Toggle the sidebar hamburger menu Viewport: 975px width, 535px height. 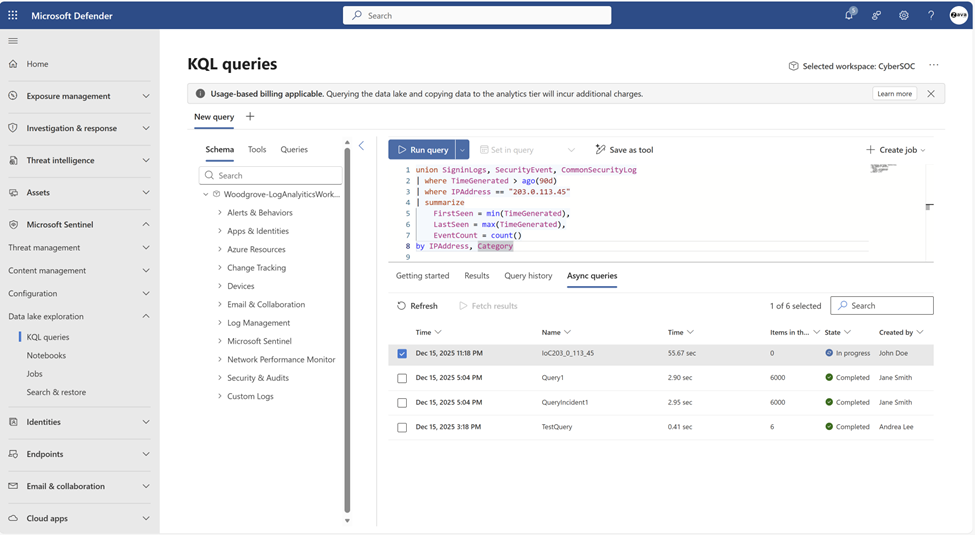coord(13,41)
